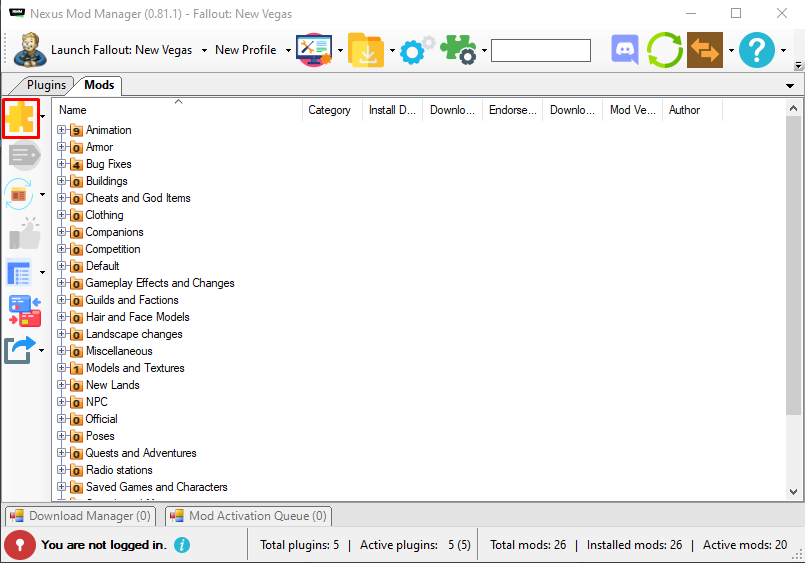The image size is (805, 563).
Task: Expand the Models and Textures node
Action: [x=62, y=367]
